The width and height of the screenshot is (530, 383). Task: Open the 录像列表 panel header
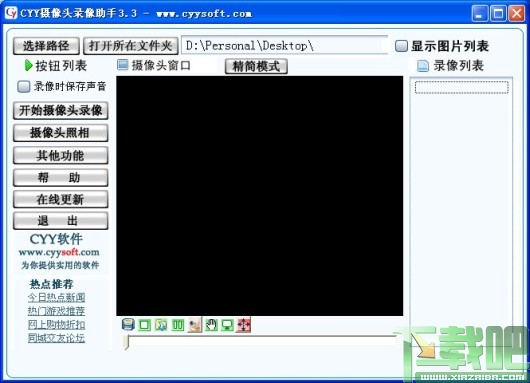point(451,66)
